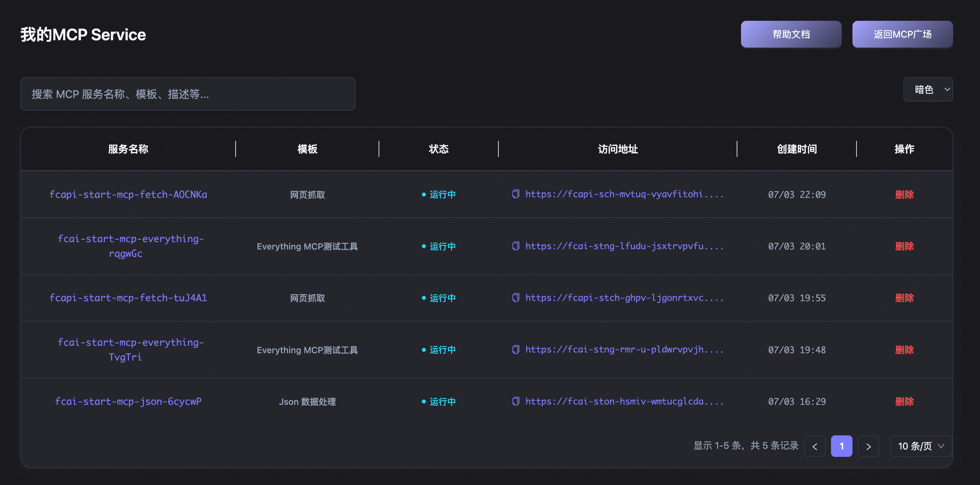Screen dimensions: 980x485
Task: Go to next page arrow
Action: pyautogui.click(x=868, y=446)
